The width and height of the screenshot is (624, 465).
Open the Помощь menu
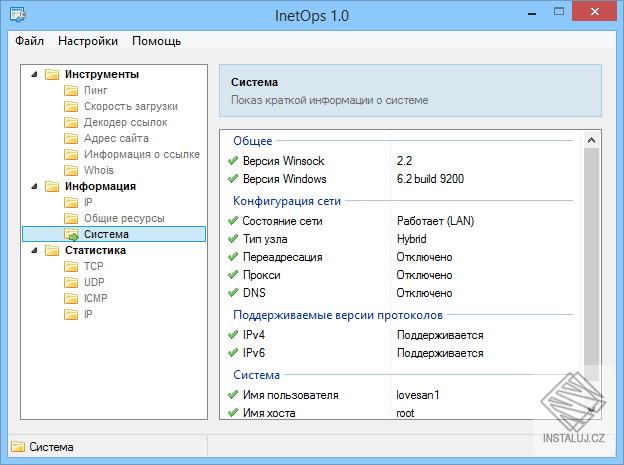[x=157, y=41]
